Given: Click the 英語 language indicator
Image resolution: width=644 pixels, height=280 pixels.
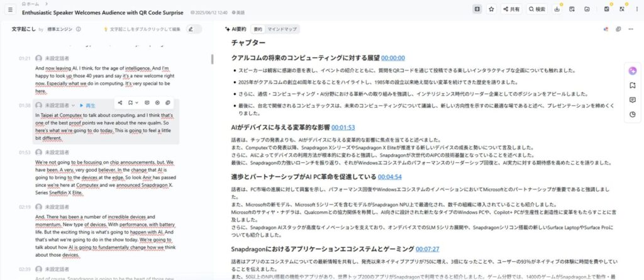Looking at the screenshot, I should [x=238, y=13].
